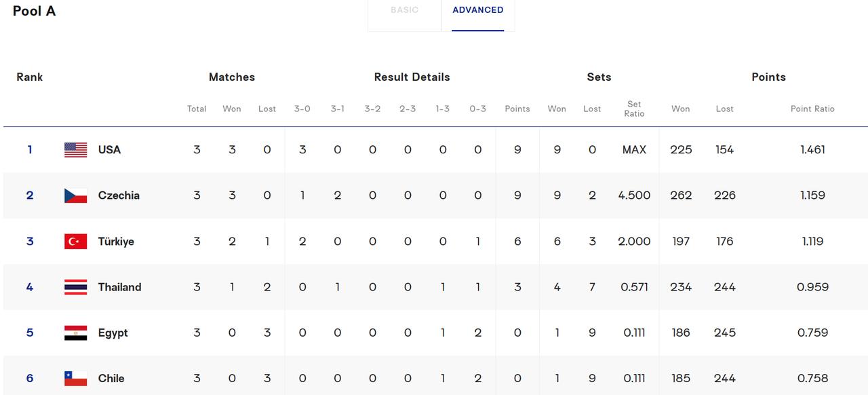Click the Czechia flag icon
This screenshot has width=868, height=395.
click(75, 195)
